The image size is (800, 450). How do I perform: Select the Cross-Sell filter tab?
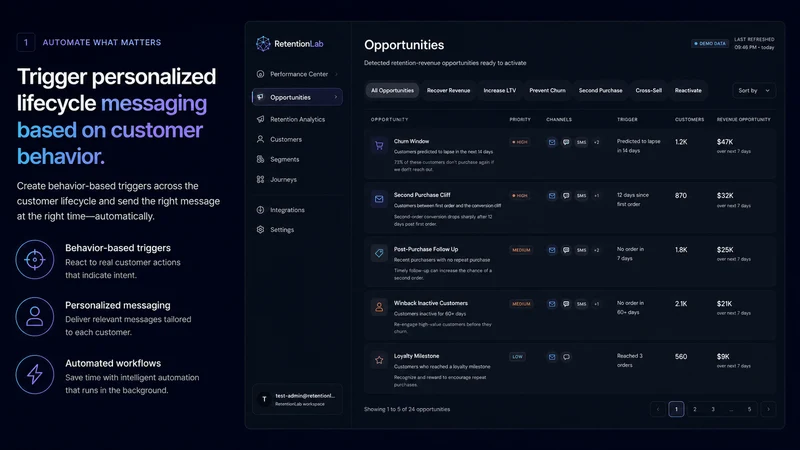pos(648,90)
